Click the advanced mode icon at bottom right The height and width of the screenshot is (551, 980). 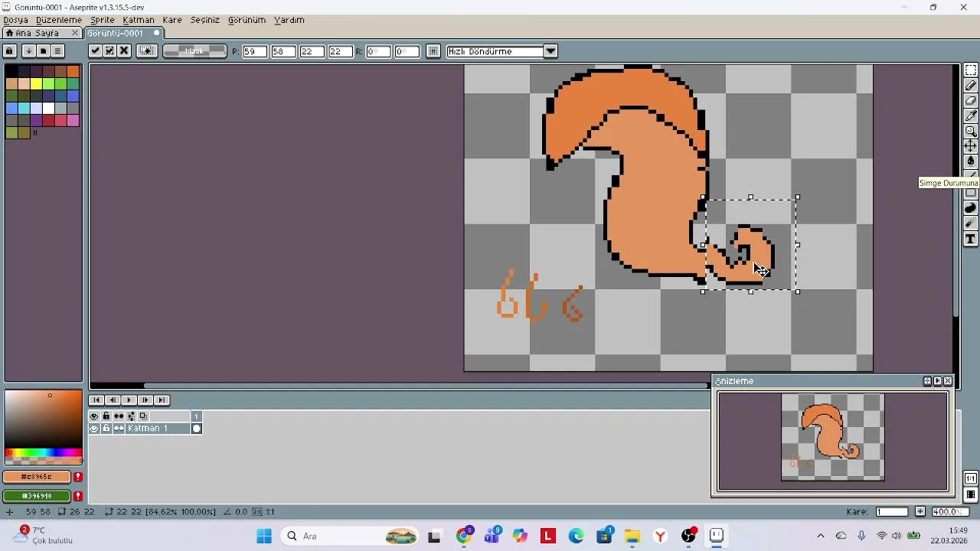(x=971, y=494)
